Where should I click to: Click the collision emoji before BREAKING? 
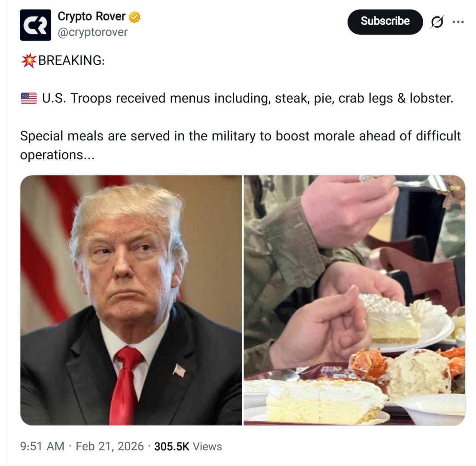pos(29,60)
